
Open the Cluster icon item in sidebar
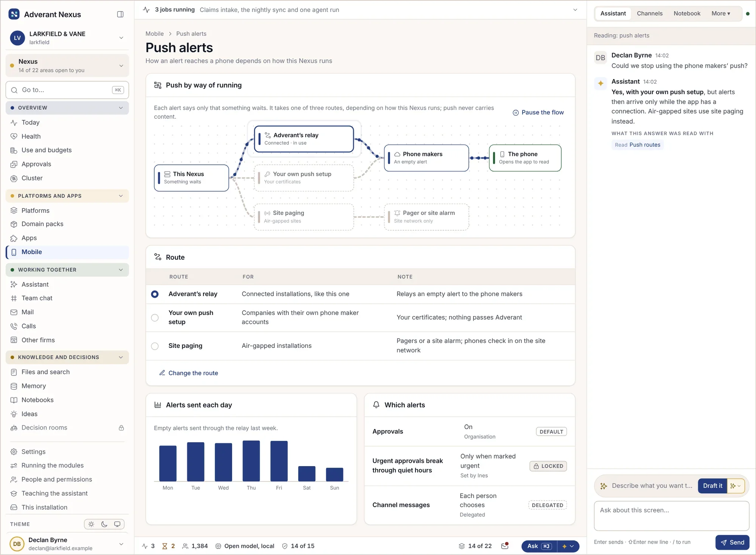tap(14, 178)
